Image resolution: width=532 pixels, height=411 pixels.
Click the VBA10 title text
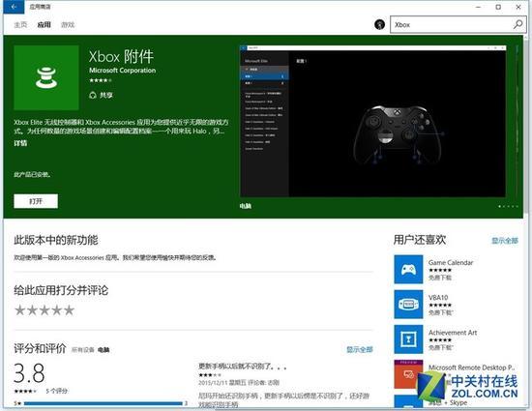[438, 298]
